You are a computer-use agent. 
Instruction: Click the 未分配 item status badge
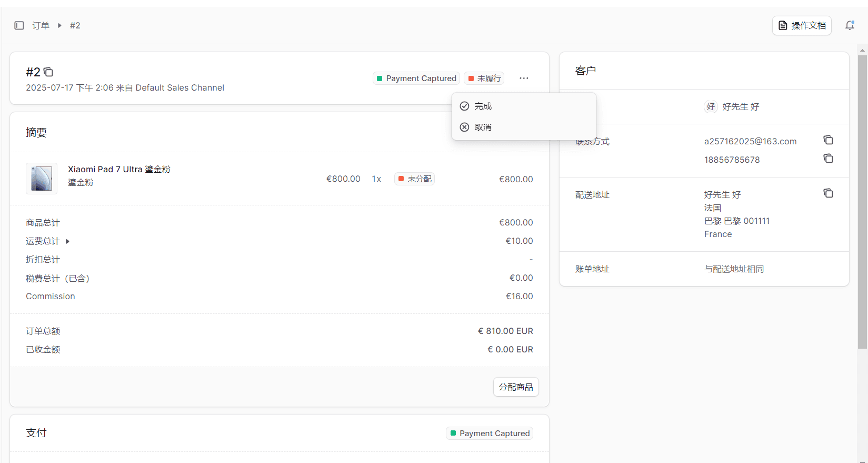[x=414, y=179]
